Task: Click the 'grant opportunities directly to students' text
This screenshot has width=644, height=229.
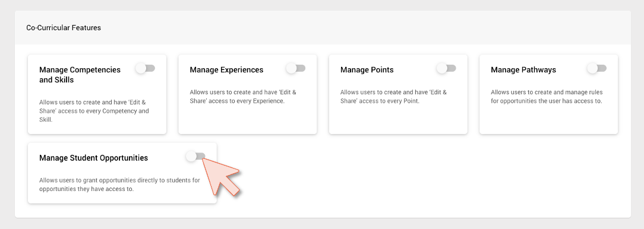Action: (119, 185)
